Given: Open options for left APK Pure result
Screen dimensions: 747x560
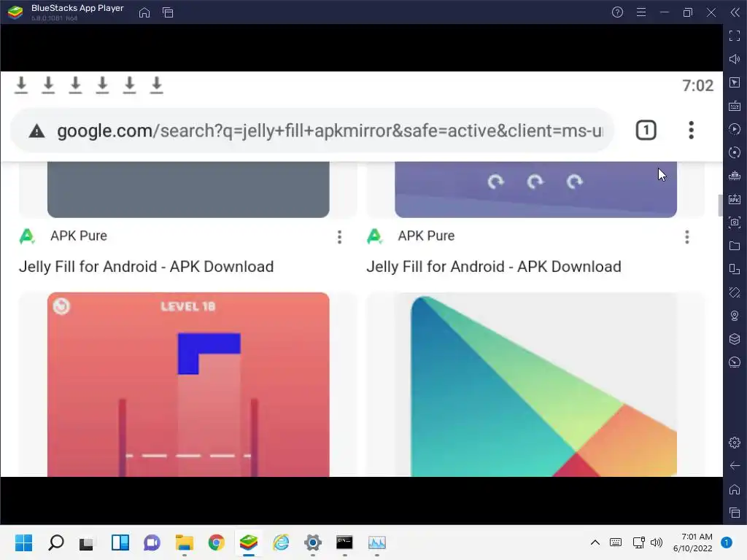Looking at the screenshot, I should click(339, 237).
